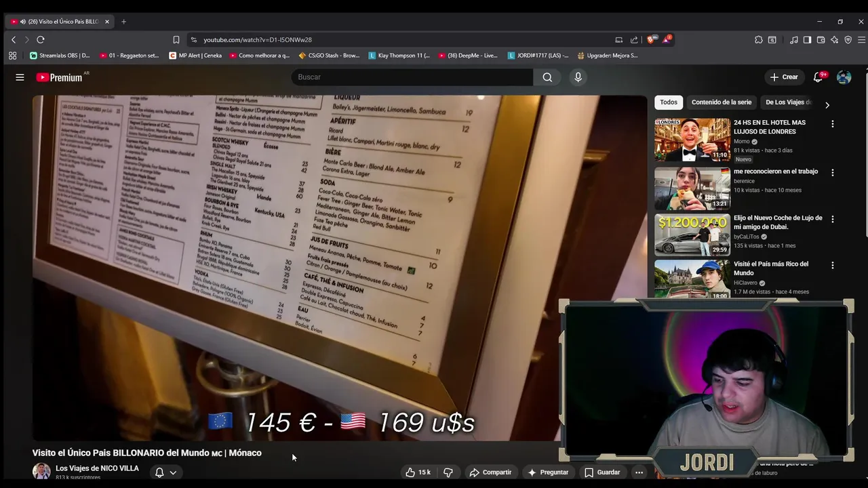Open 'me reconocieron en el trabajo' thumbnail

click(692, 188)
